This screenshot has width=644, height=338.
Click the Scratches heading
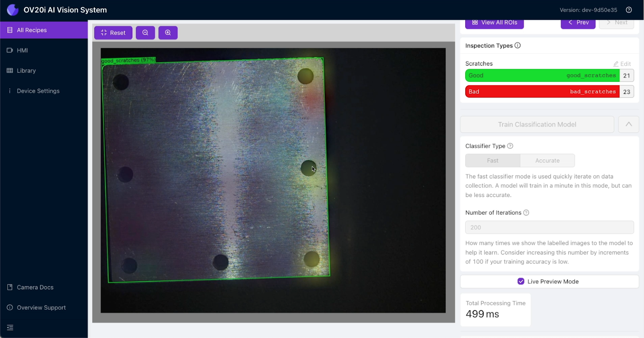[479, 64]
